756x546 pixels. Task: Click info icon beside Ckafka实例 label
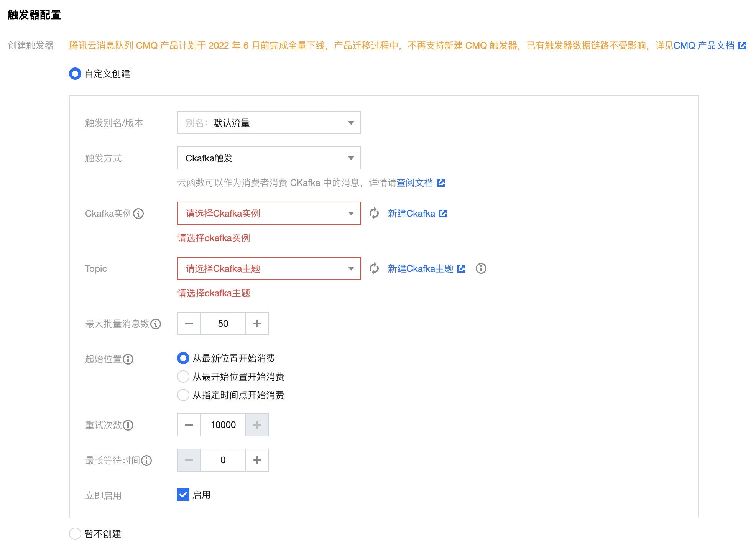point(138,214)
